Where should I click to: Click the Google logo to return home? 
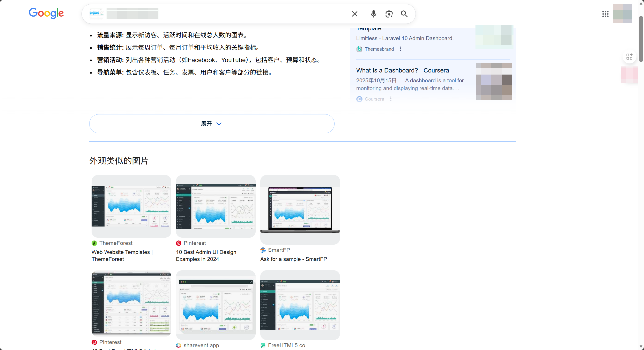coord(46,13)
